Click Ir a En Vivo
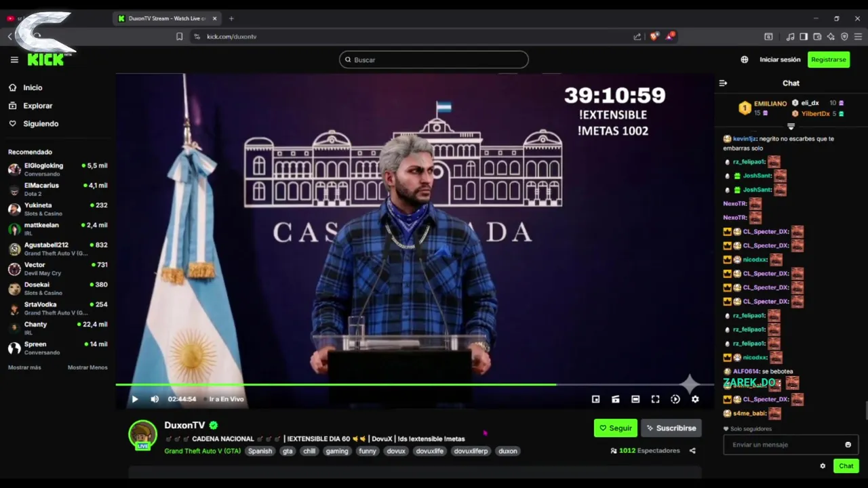This screenshot has height=488, width=868. (x=226, y=399)
